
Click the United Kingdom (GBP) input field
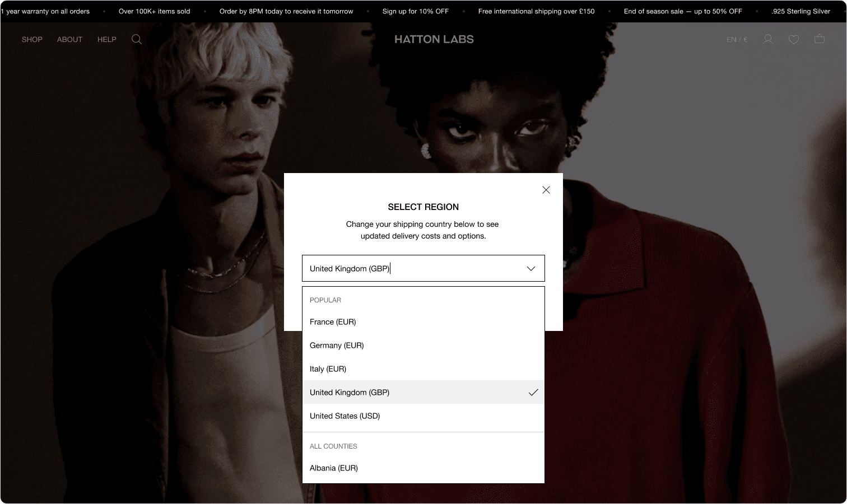tap(424, 269)
